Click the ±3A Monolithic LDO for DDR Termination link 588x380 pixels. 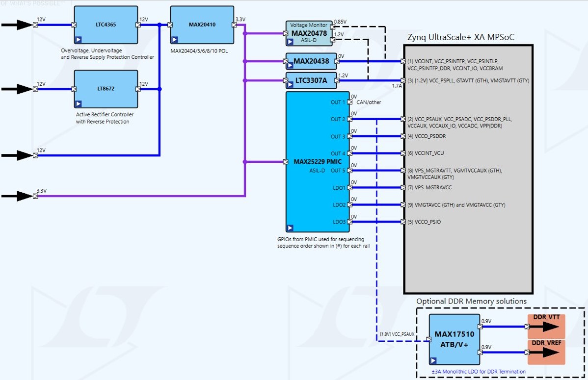pyautogui.click(x=478, y=372)
